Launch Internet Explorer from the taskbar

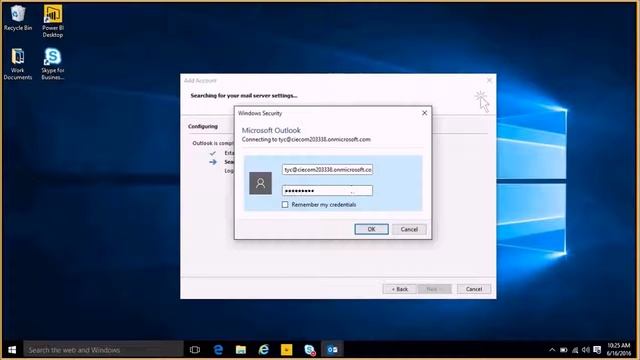coord(264,350)
